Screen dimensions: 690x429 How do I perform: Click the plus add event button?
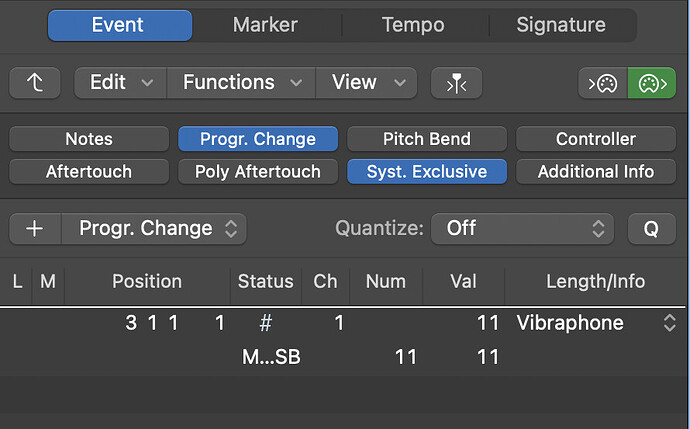[x=35, y=228]
